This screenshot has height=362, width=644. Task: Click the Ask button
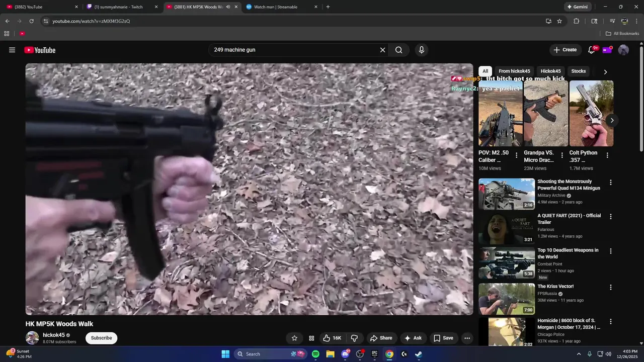[x=413, y=338]
